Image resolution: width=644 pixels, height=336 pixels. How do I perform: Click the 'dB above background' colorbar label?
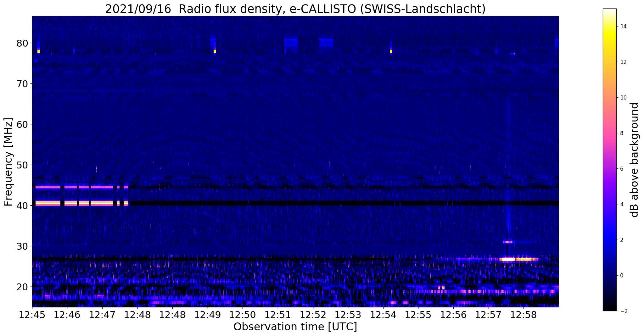(x=635, y=160)
